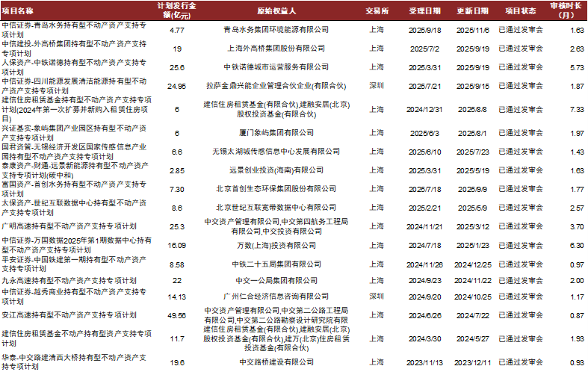Select project 中信证券-万国数据2025年第1期数据中心

click(76, 245)
